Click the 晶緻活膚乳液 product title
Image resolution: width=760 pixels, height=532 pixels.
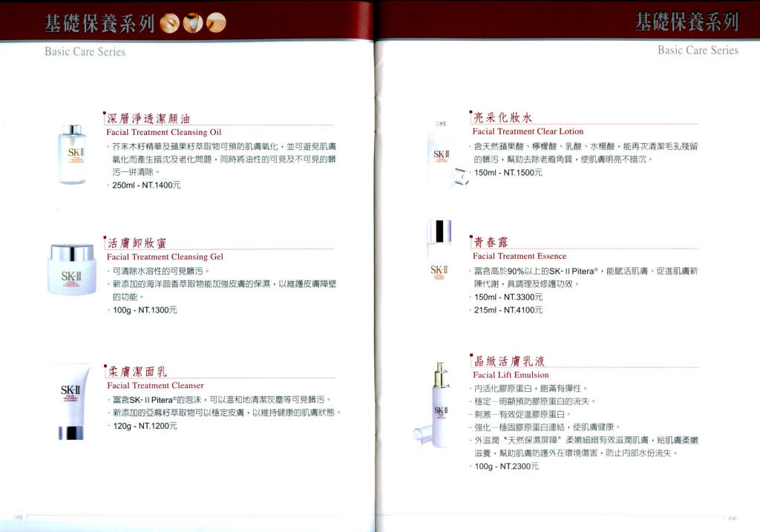click(x=510, y=361)
